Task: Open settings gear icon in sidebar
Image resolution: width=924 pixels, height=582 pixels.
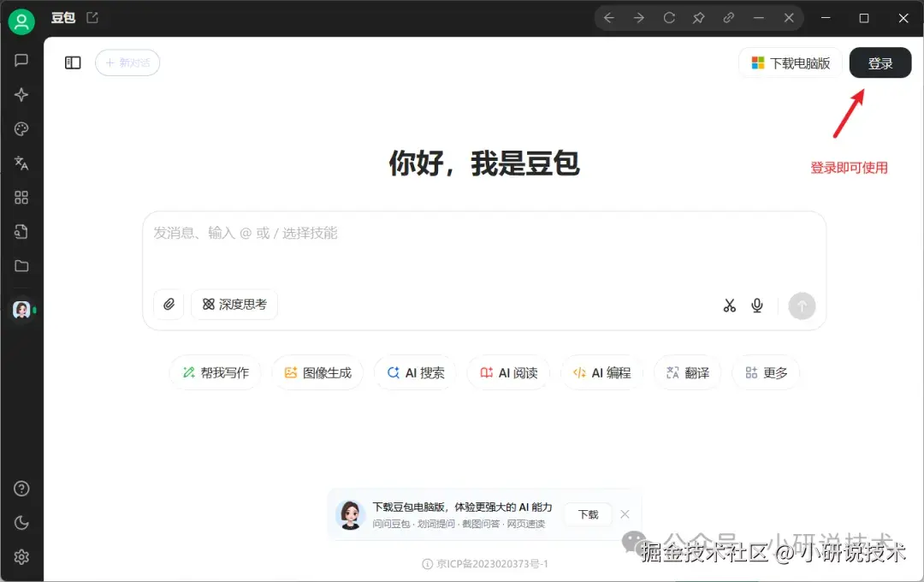Action: 21,557
